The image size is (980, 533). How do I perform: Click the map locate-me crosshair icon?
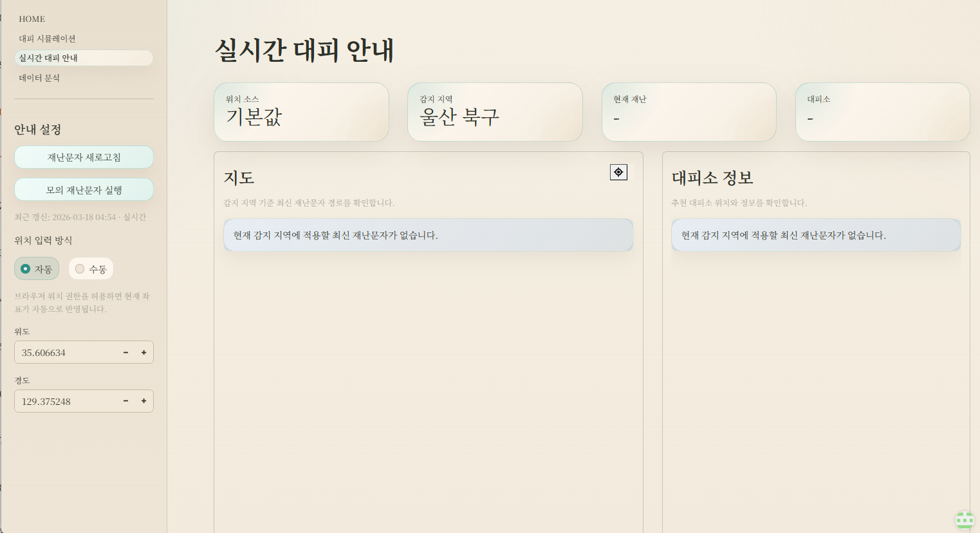coord(618,172)
